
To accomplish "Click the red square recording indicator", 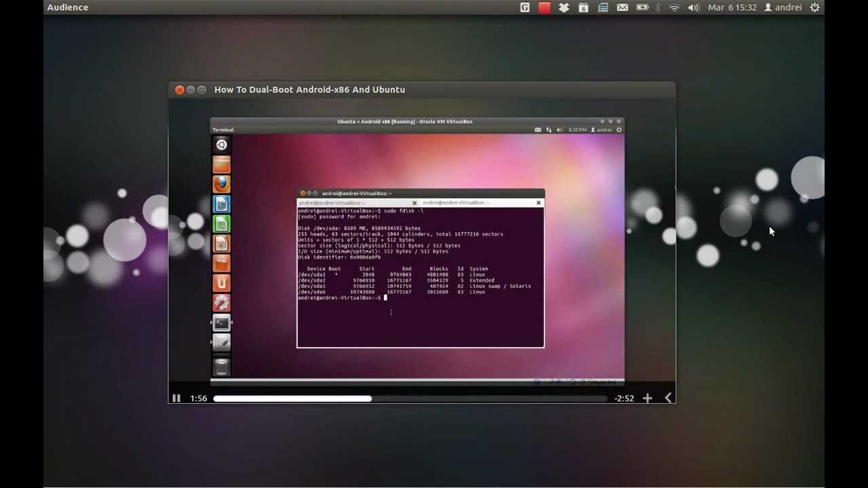I will (x=545, y=7).
